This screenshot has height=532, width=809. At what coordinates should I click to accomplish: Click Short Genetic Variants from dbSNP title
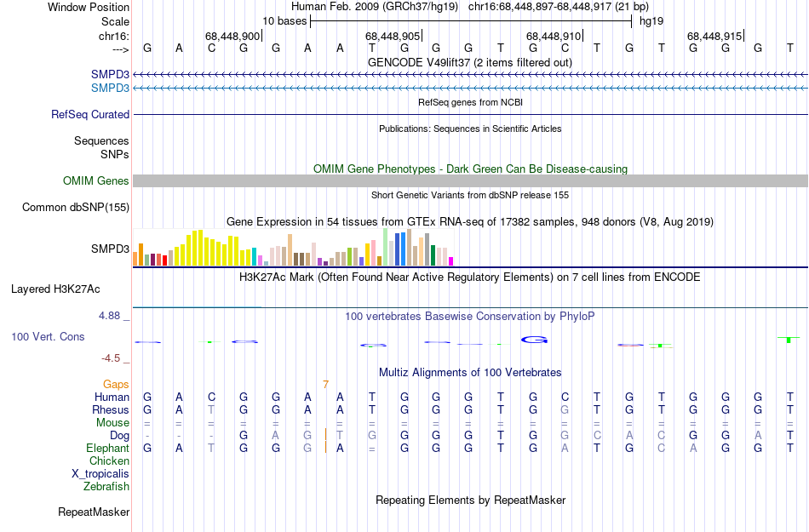tap(470, 195)
